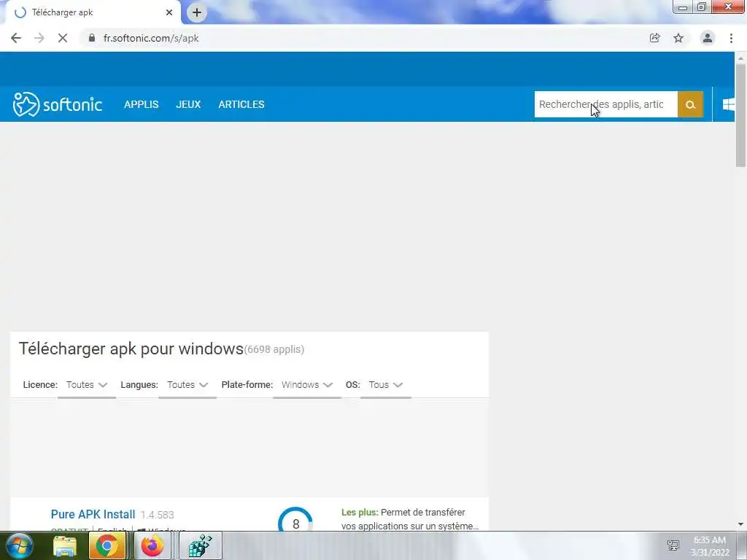
Task: Open a new browser tab
Action: click(x=197, y=13)
